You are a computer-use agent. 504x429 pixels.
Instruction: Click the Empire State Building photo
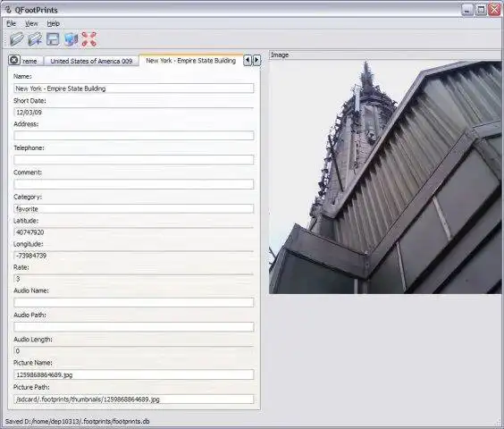[x=385, y=177]
